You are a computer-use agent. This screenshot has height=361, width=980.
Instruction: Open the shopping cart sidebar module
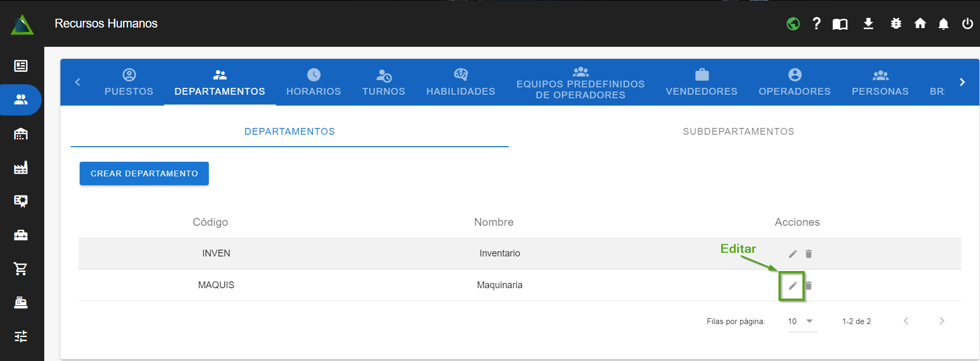(x=21, y=269)
